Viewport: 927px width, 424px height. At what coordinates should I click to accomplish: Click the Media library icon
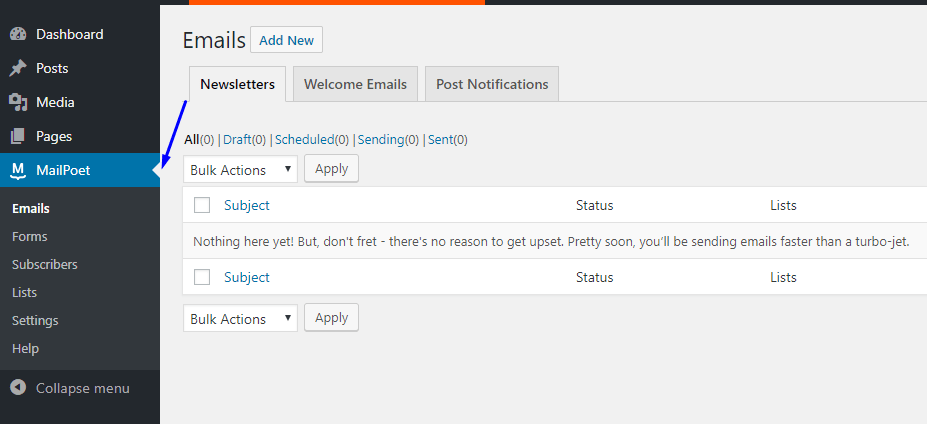tap(17, 102)
